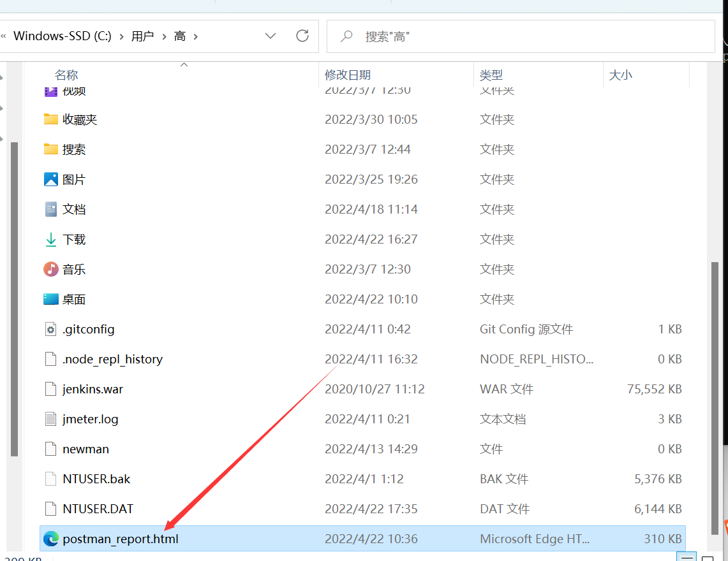Click the .gitconfig gear file icon
Screen dimensions: 728x561
pyautogui.click(x=50, y=330)
